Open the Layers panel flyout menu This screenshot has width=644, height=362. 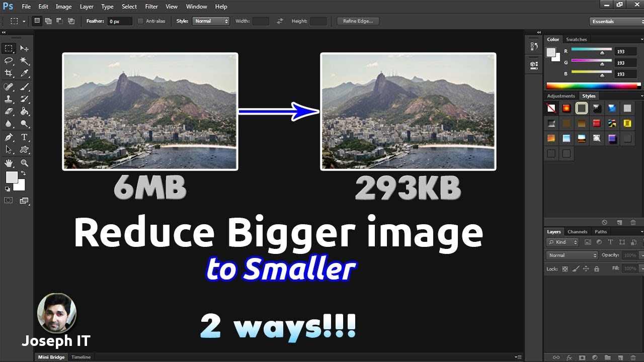coord(641,232)
